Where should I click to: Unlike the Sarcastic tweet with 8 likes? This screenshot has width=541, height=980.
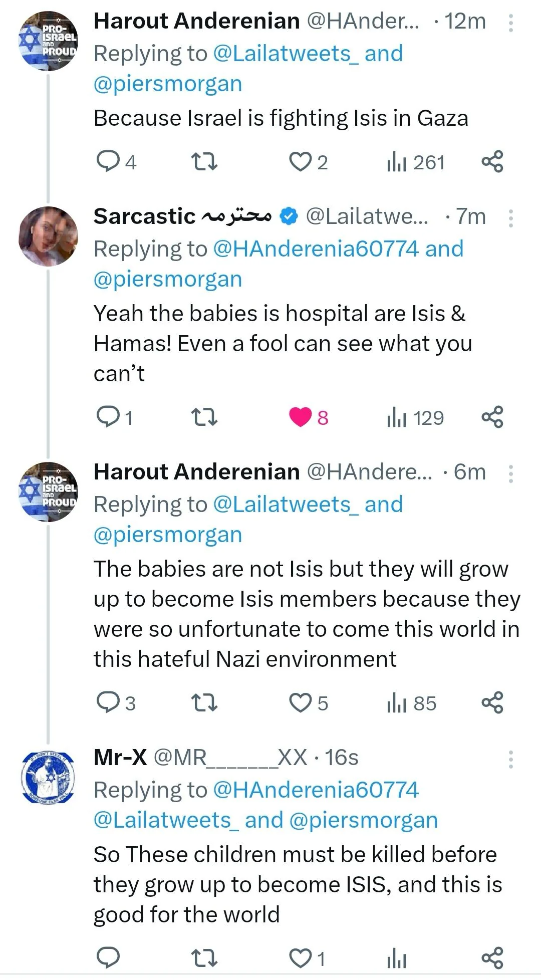tap(309, 417)
